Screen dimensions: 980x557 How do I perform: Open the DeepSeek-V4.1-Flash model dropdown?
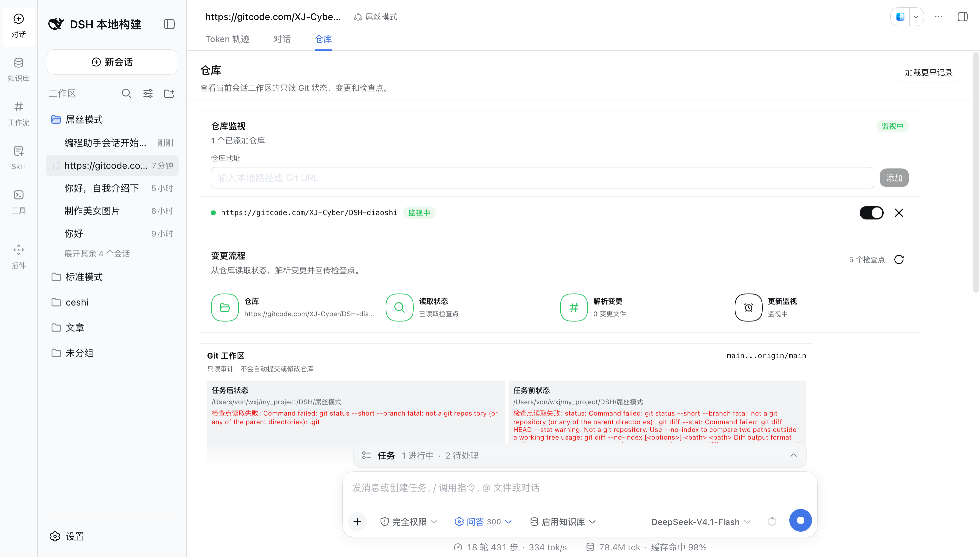pyautogui.click(x=701, y=522)
